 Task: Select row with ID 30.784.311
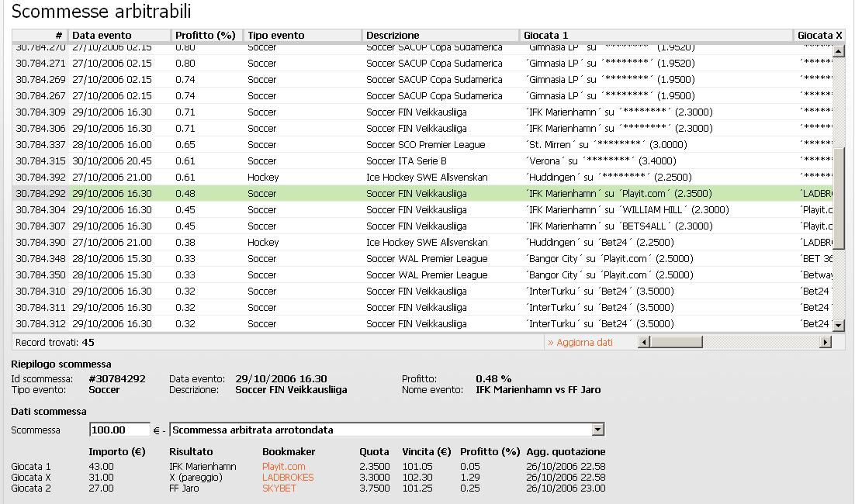click(x=422, y=308)
